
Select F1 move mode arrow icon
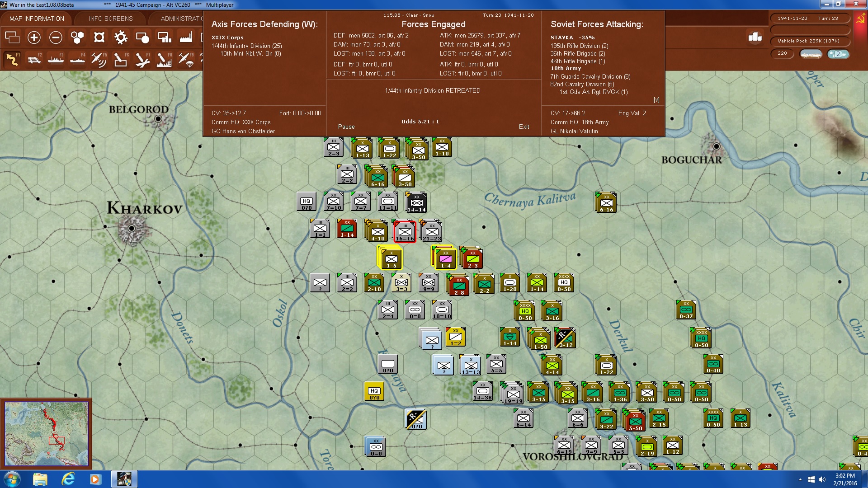(x=12, y=59)
